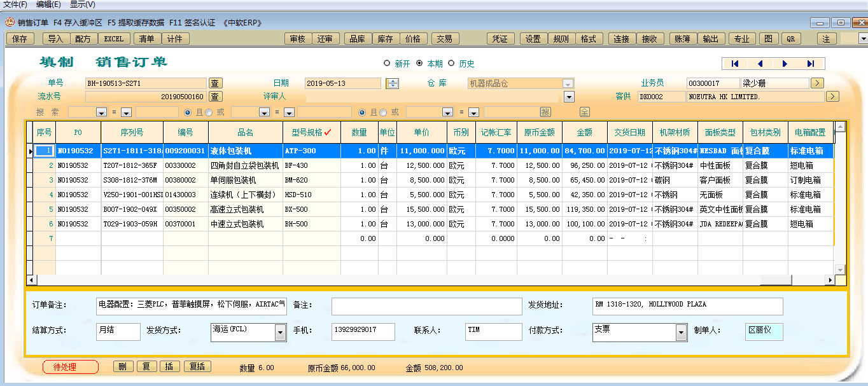Click the 联系人 TIM field

pos(494,331)
